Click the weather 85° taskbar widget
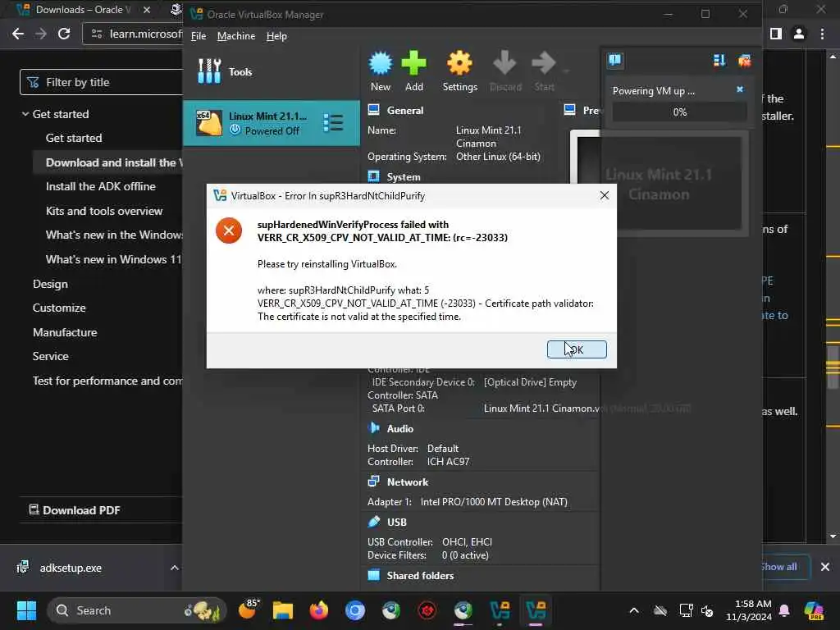Viewport: 840px width, 630px height. (248, 609)
